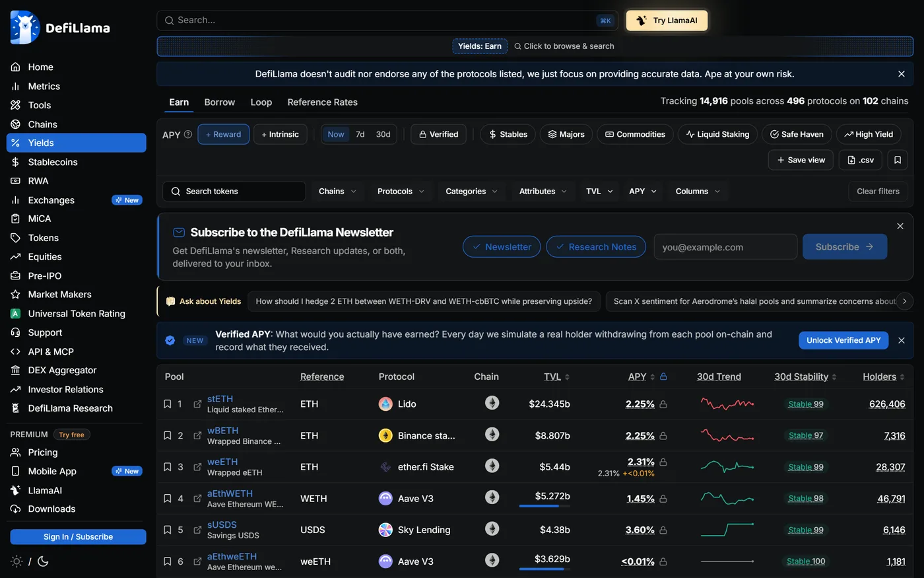Click the Clear filters button

pyautogui.click(x=878, y=192)
